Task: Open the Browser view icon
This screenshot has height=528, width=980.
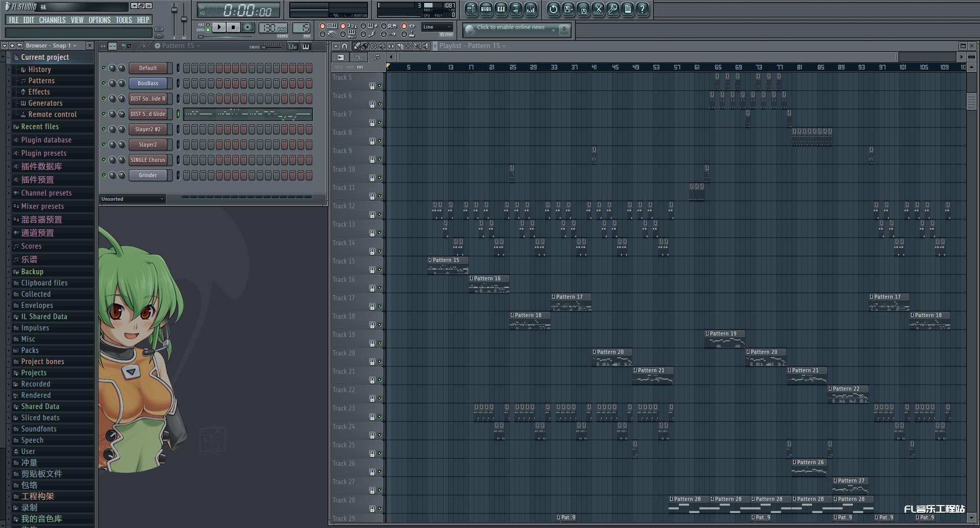Action: pos(516,9)
